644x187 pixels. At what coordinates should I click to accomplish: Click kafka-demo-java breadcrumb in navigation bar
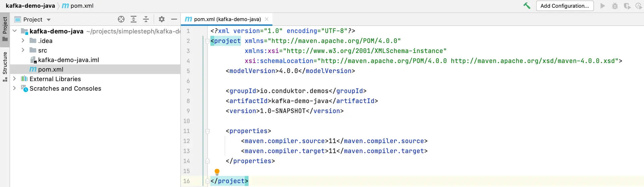(x=30, y=6)
